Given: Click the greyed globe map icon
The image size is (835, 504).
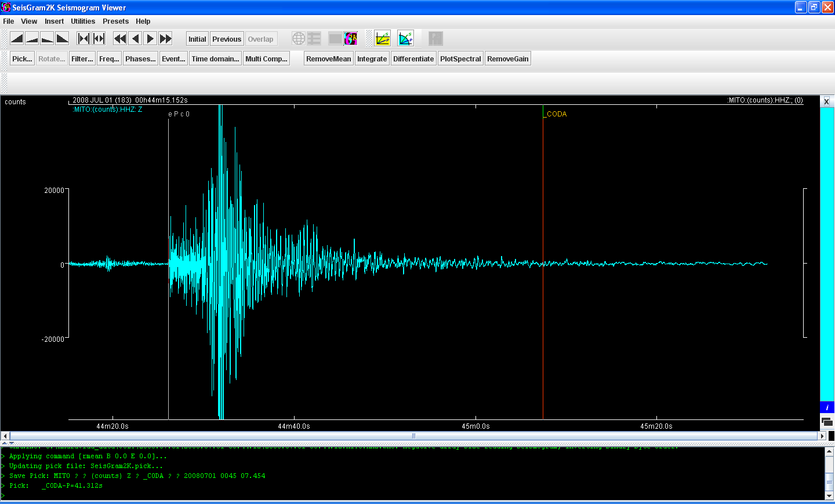Looking at the screenshot, I should [x=299, y=39].
